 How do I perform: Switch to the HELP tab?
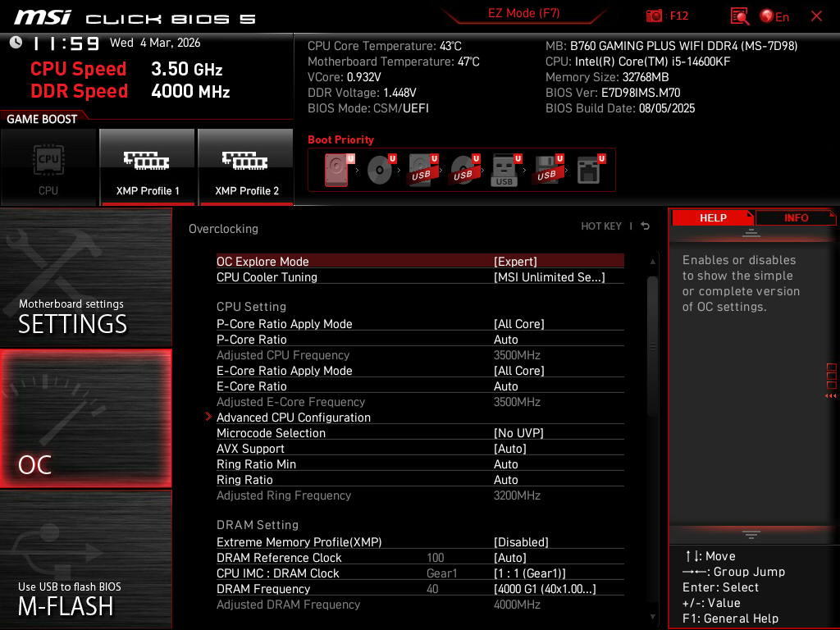point(713,218)
